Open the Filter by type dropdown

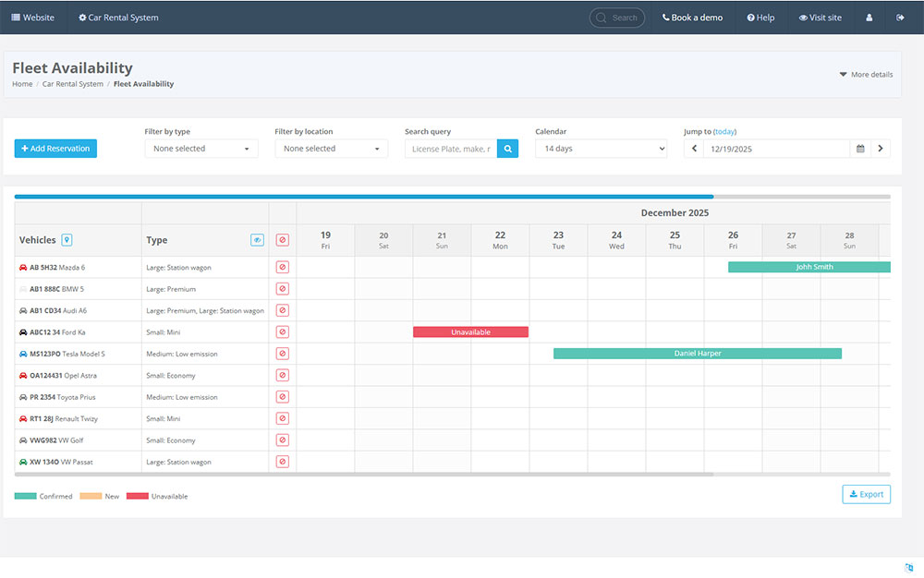pos(201,149)
